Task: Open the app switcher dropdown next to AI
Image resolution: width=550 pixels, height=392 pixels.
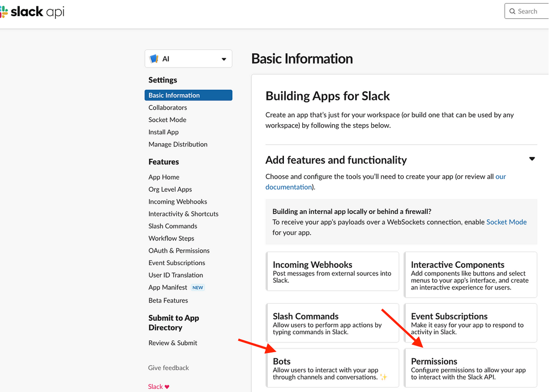Action: (223, 59)
